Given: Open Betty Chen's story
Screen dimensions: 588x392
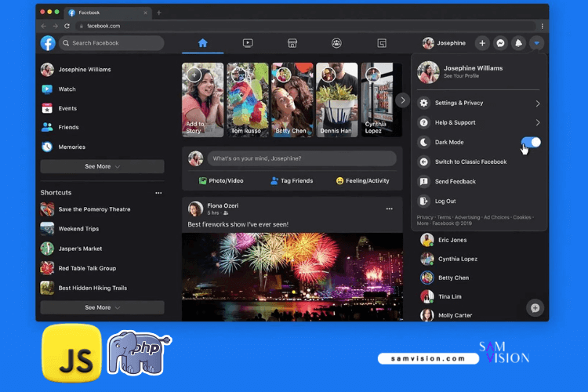Looking at the screenshot, I should coord(292,100).
